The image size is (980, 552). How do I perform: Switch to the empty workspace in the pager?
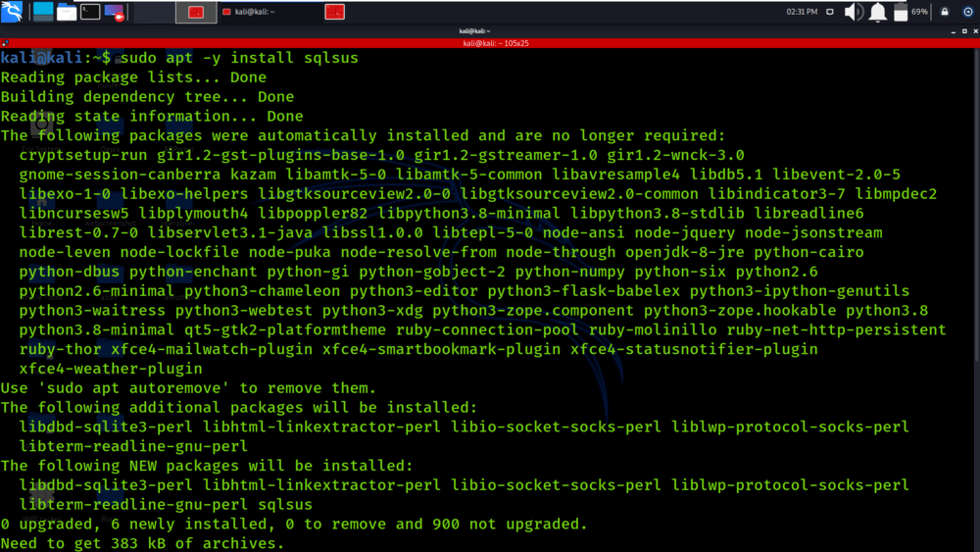coord(155,12)
